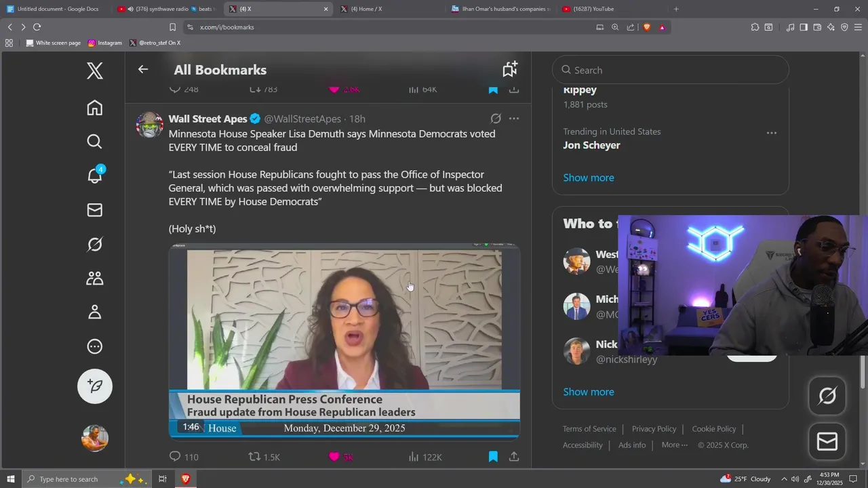868x488 pixels.
Task: Remove bookmark from previous post
Action: click(x=493, y=89)
